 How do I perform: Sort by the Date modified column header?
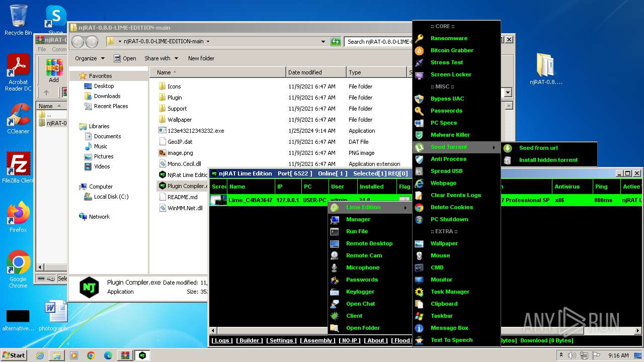[x=316, y=72]
